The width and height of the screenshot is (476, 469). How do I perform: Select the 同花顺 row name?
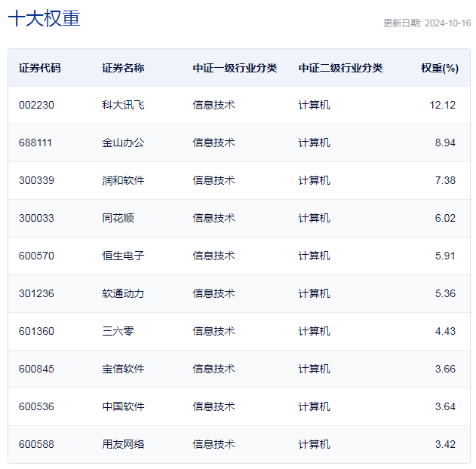tap(118, 218)
